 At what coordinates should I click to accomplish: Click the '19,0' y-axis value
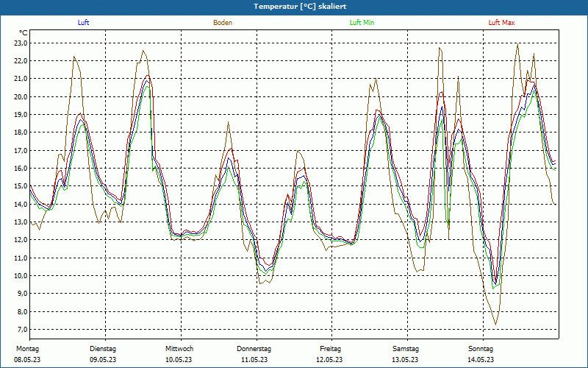point(21,115)
